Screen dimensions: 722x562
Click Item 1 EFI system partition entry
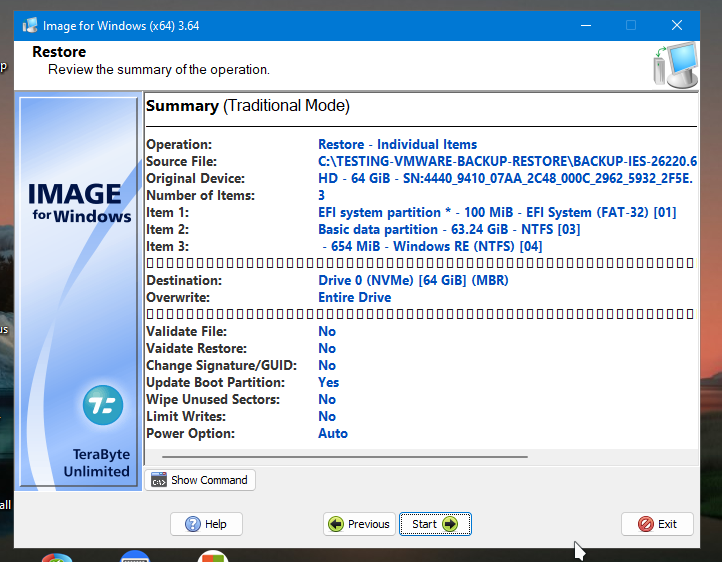[x=497, y=213]
